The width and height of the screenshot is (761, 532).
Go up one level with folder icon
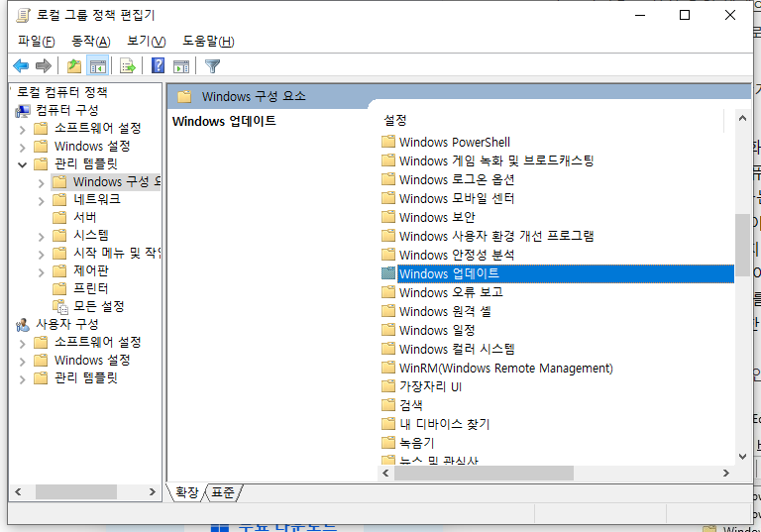pyautogui.click(x=74, y=65)
